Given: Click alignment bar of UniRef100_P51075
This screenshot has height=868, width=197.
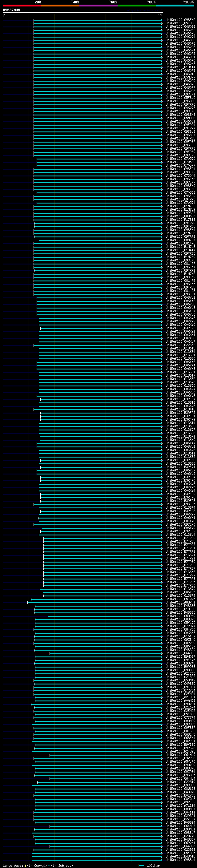Looking at the screenshot, I should coord(97,599).
